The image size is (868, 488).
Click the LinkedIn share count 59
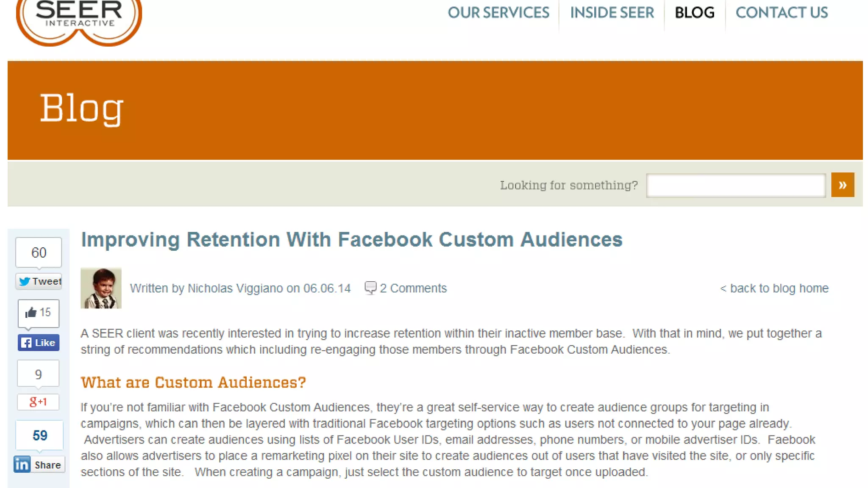[39, 435]
